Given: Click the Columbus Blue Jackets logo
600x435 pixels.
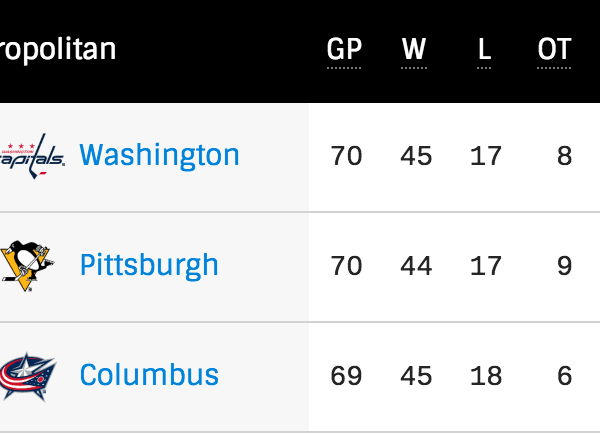Looking at the screenshot, I should tap(30, 376).
